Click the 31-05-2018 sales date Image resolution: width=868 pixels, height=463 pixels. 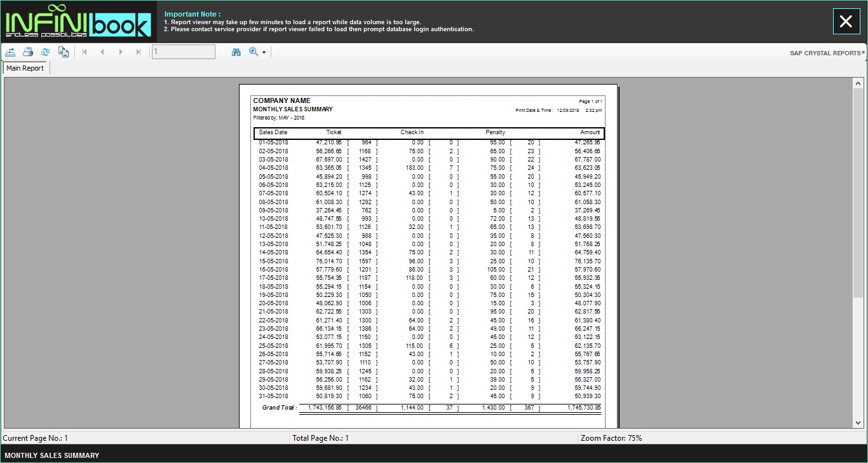273,396
